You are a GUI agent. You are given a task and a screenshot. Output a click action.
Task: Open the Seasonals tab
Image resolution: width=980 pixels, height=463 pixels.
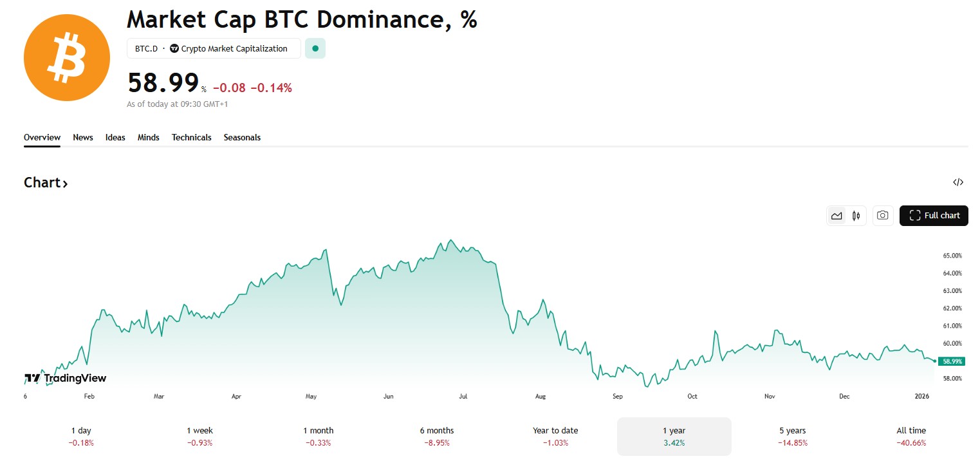tap(242, 137)
